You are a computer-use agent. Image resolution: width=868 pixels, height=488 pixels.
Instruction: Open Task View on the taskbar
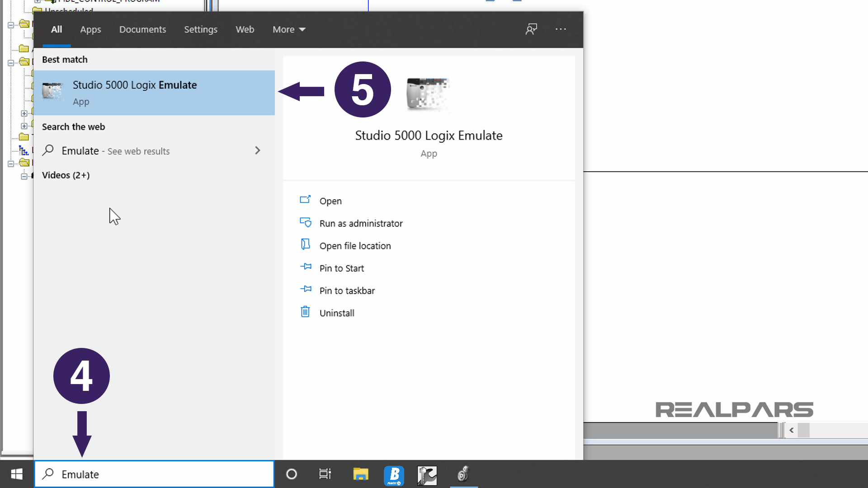[325, 474]
